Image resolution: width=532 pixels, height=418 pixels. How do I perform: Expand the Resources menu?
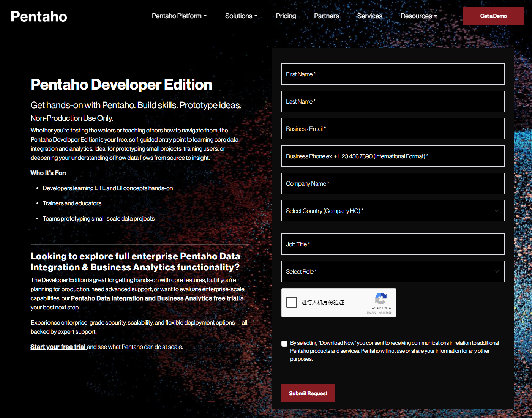click(x=419, y=16)
